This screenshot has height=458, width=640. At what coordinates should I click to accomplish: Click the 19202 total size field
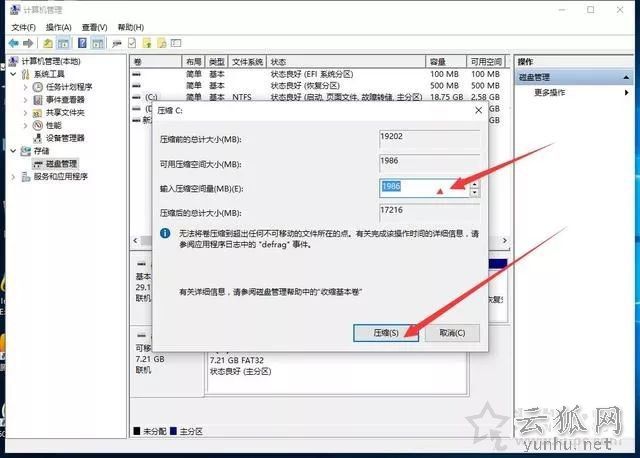tap(429, 138)
